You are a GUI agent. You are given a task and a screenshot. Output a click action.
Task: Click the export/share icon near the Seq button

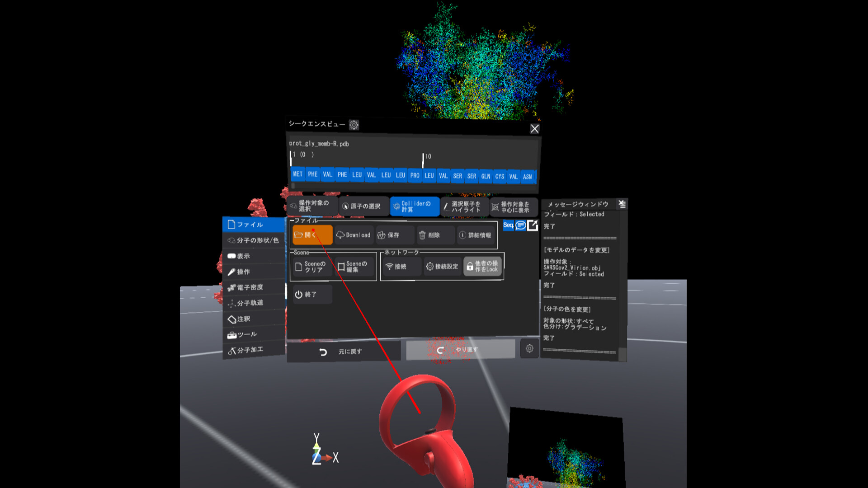532,226
